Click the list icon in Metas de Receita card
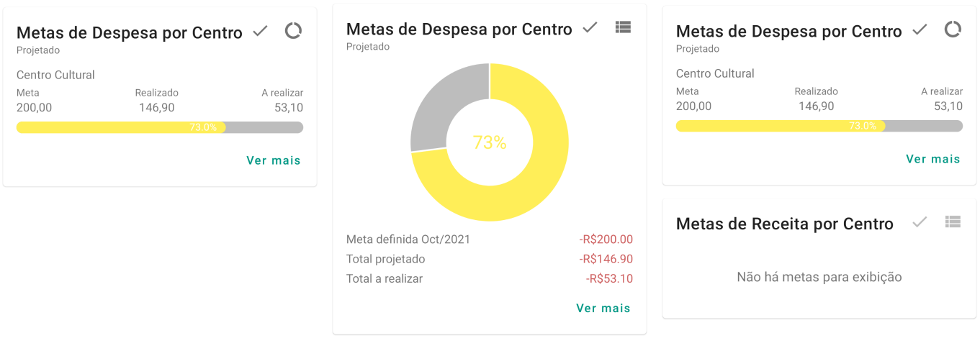This screenshot has width=980, height=338. pos(953,222)
